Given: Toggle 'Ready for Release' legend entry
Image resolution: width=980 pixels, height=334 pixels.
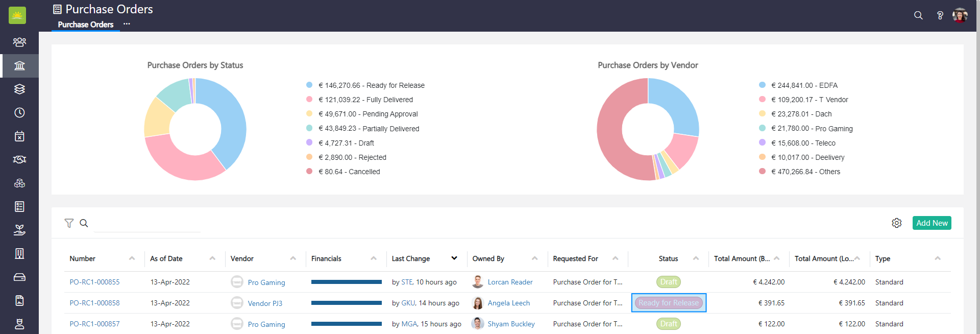Looking at the screenshot, I should pos(371,85).
